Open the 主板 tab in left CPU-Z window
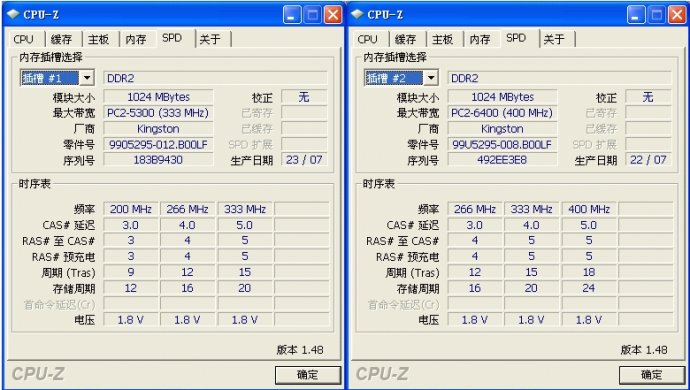The image size is (690, 390). coord(99,39)
